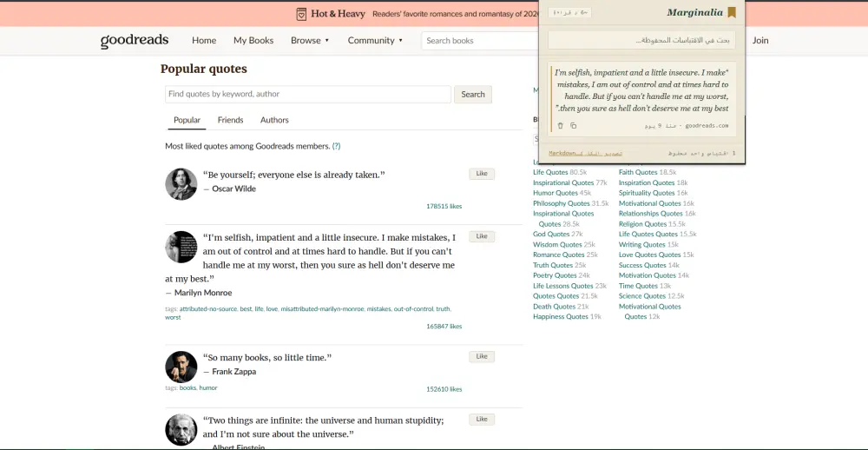Expand the Browse dropdown menu
This screenshot has height=450, width=868.
pos(310,41)
